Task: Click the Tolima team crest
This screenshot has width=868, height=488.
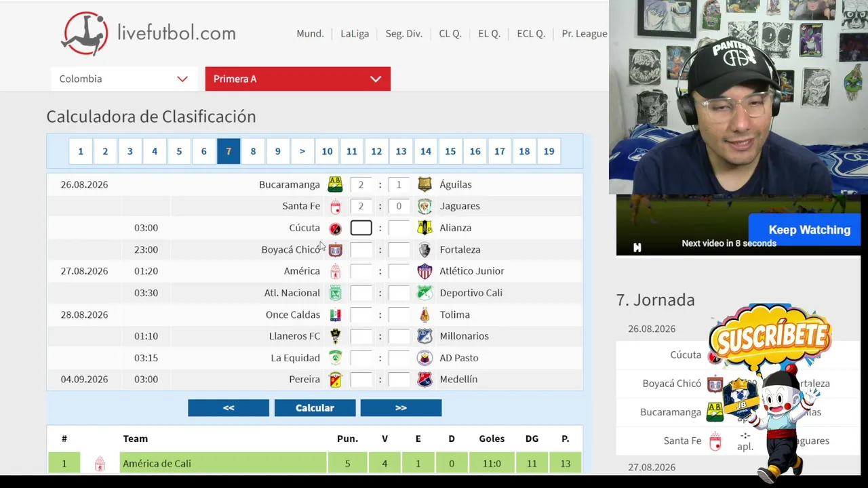Action: coord(425,314)
